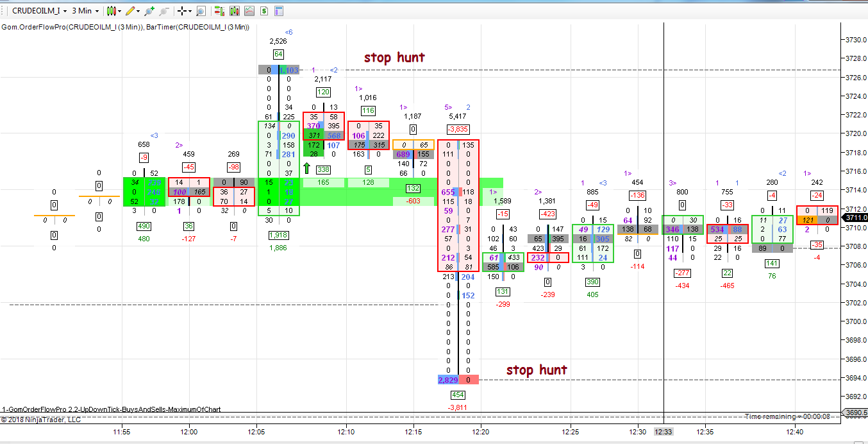
Task: Open the Chart Trader icon
Action: pyautogui.click(x=219, y=11)
